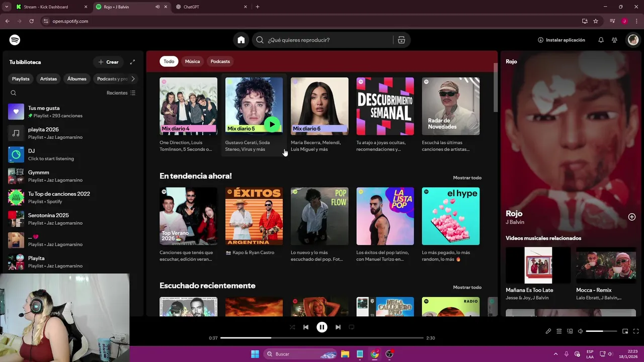Viewport: 644px width, 362px height.
Task: Open the Chrome tab search dropdown
Action: pyautogui.click(x=7, y=7)
